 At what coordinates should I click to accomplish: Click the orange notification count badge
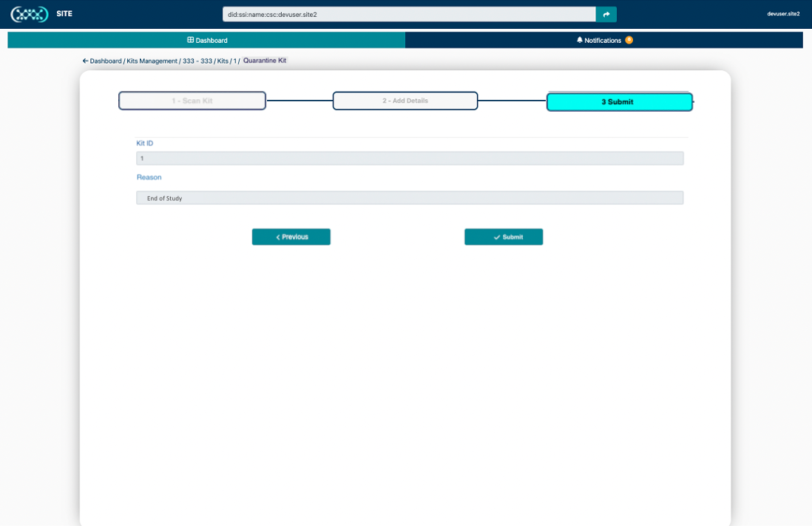pos(629,40)
